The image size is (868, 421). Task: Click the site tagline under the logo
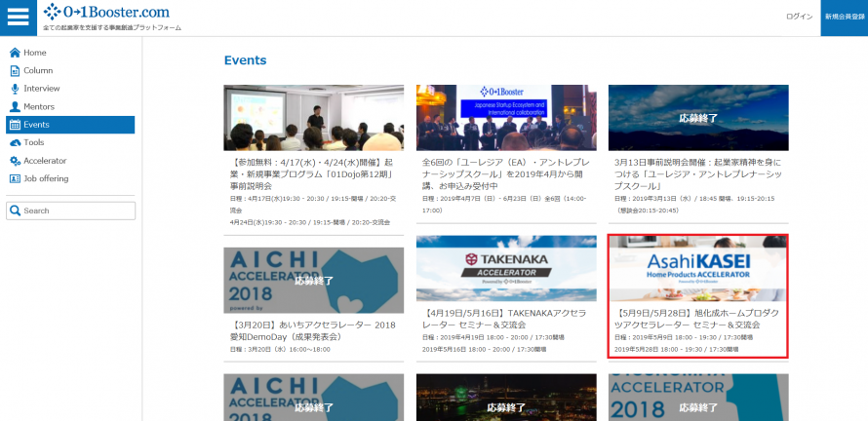(x=112, y=27)
